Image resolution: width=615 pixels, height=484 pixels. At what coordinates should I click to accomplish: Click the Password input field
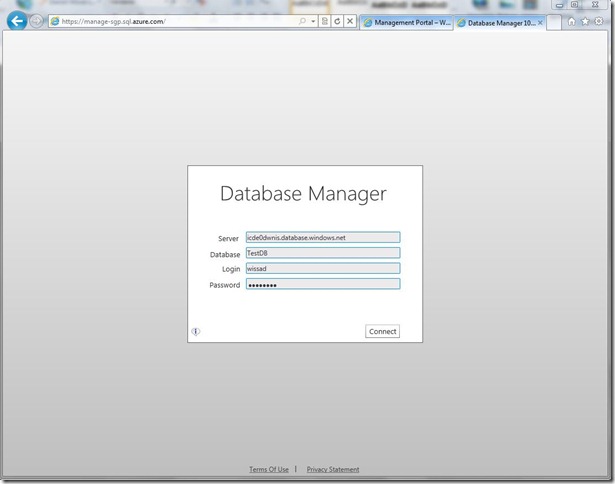point(323,284)
